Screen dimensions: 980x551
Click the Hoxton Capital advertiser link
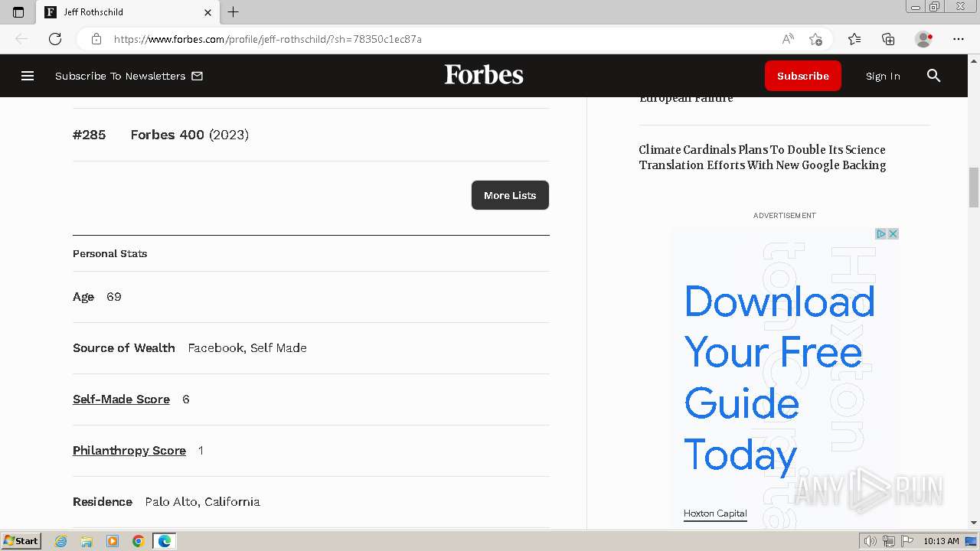click(x=715, y=514)
